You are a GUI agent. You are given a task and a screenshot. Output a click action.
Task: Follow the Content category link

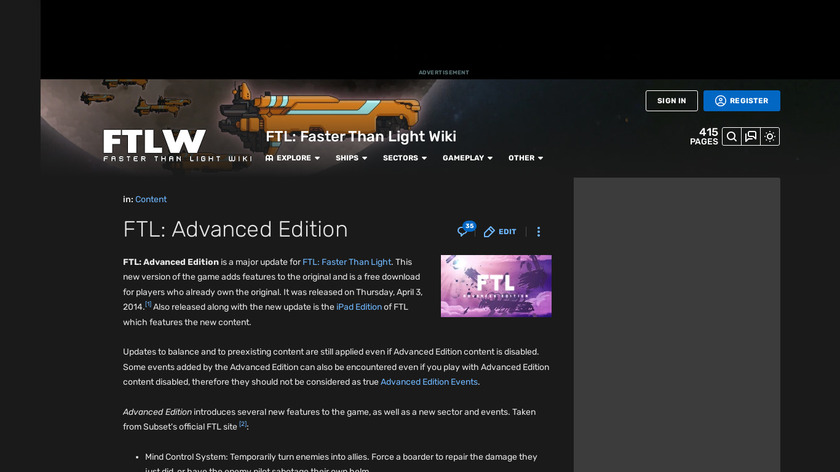tap(151, 199)
